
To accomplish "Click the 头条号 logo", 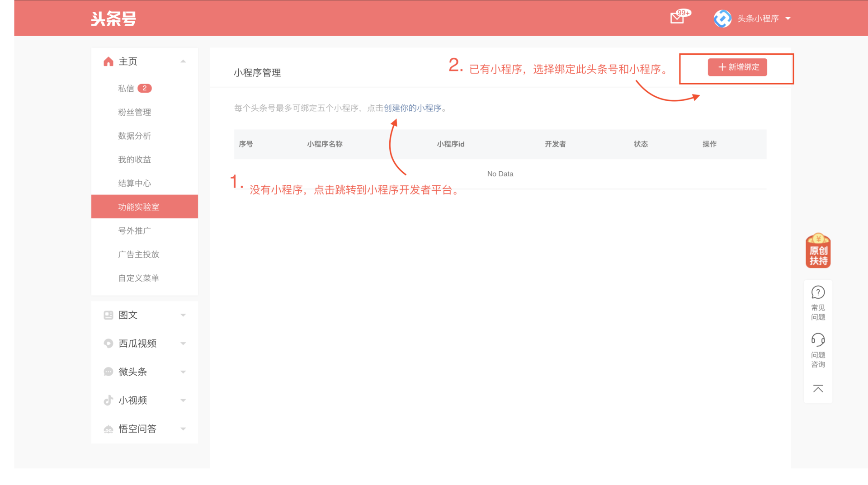I will [x=113, y=19].
